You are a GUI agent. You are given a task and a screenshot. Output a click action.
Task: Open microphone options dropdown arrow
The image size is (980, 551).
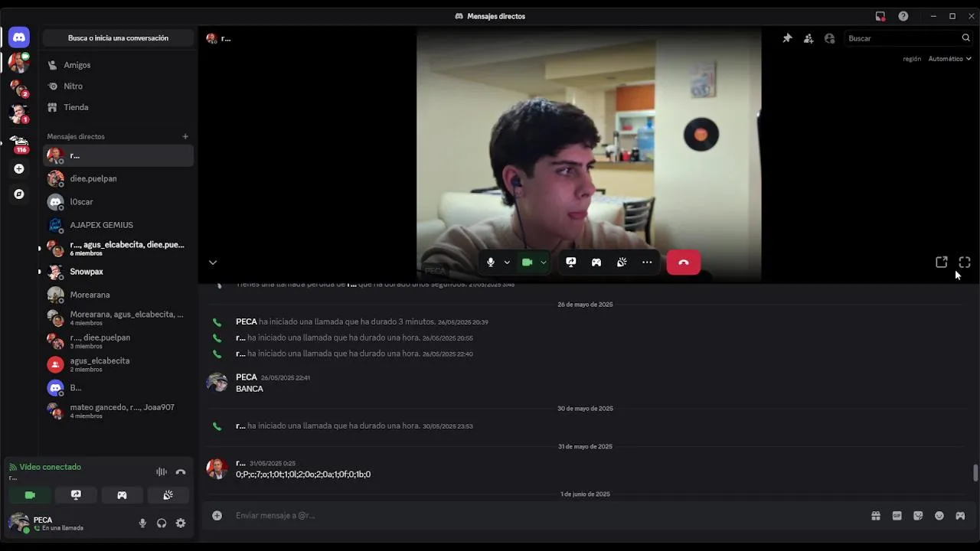507,262
